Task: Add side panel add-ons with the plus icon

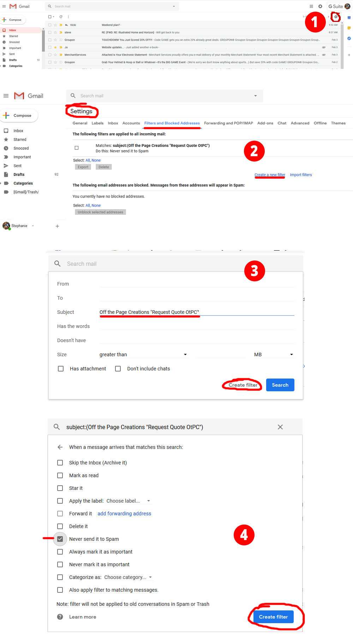Action: click(x=349, y=55)
